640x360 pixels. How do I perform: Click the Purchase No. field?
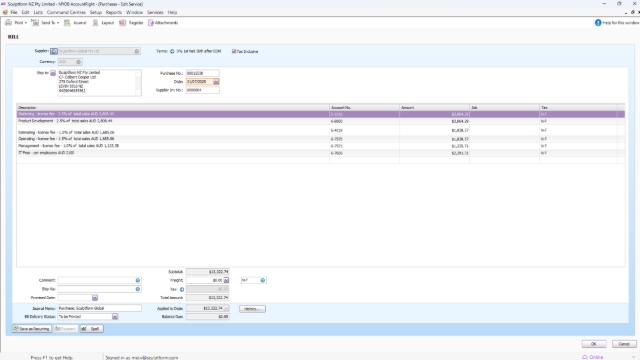(202, 73)
